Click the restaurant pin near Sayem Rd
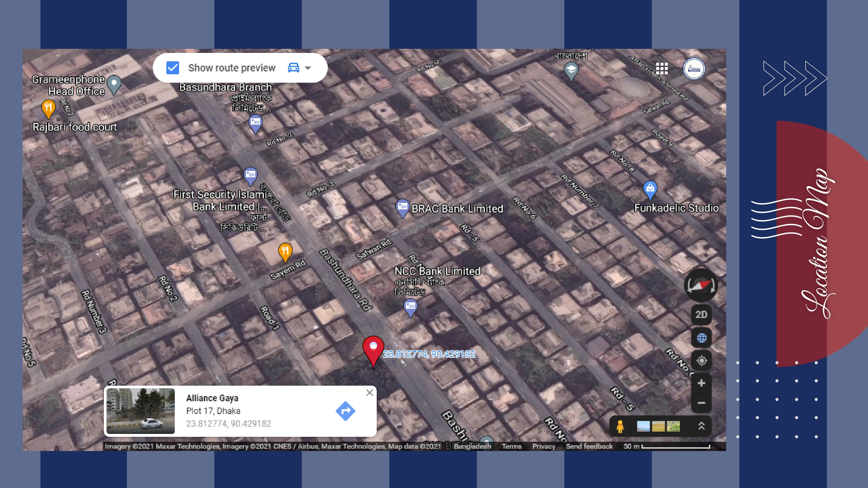The height and width of the screenshot is (488, 868). click(x=285, y=252)
